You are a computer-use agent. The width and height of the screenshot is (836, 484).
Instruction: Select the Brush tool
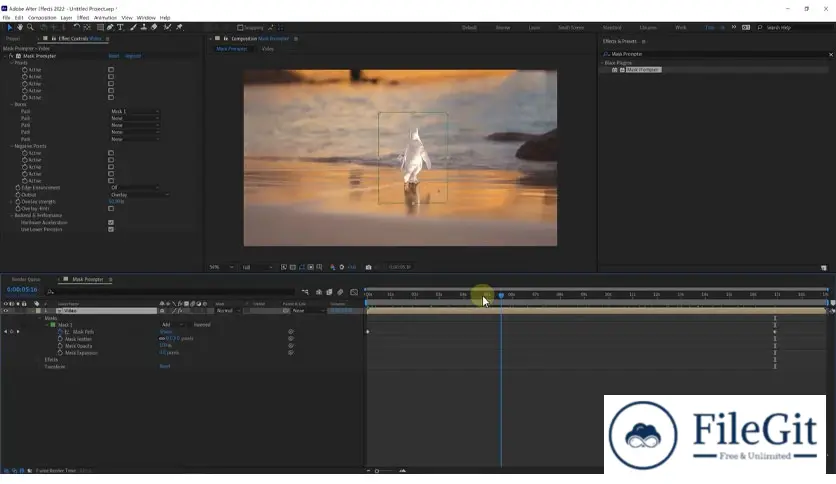point(133,27)
